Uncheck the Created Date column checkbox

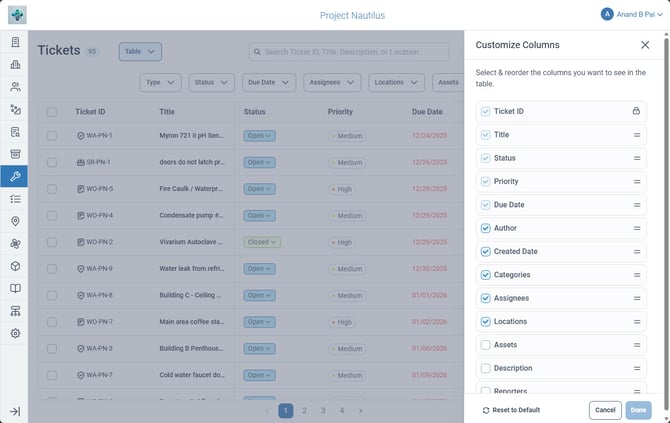pyautogui.click(x=485, y=252)
